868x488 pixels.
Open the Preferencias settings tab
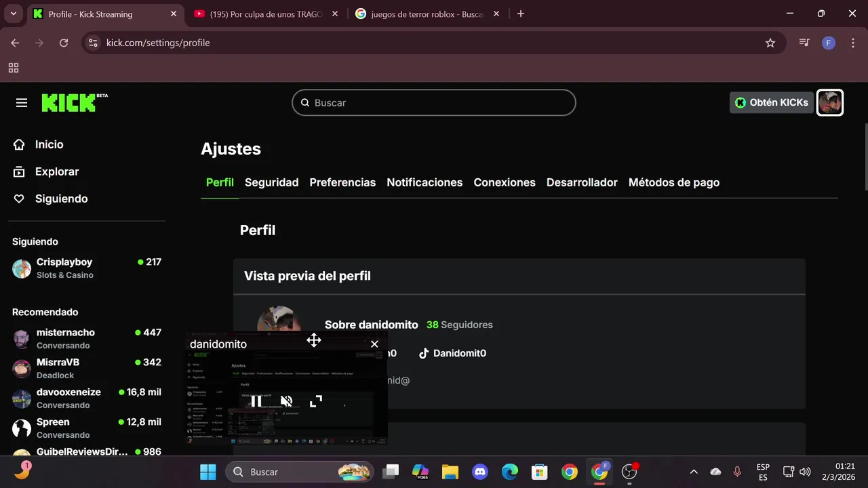point(342,182)
